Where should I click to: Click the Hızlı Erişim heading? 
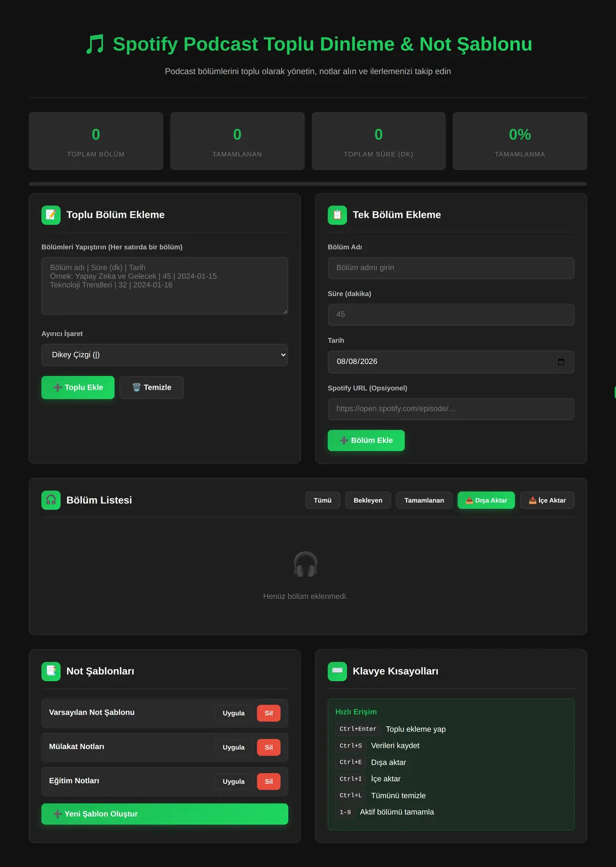coord(356,712)
